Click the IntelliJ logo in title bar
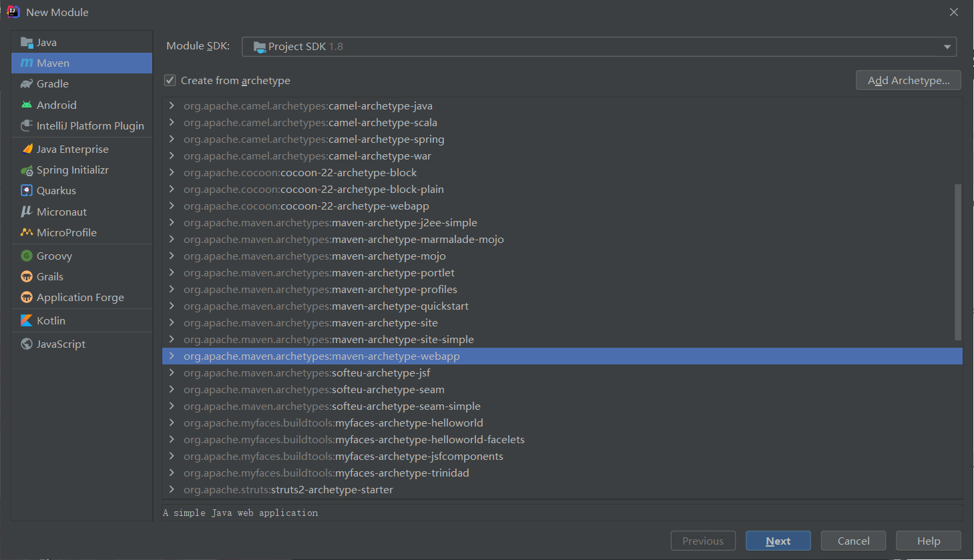This screenshot has height=560, width=974. pyautogui.click(x=13, y=12)
